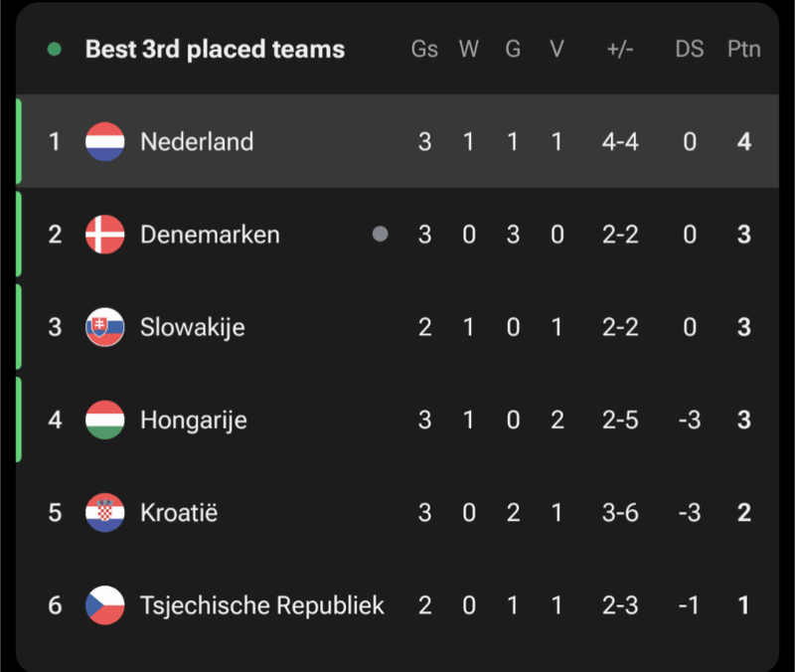Open Tsjechische Republiek team page
795x672 pixels.
[x=261, y=605]
